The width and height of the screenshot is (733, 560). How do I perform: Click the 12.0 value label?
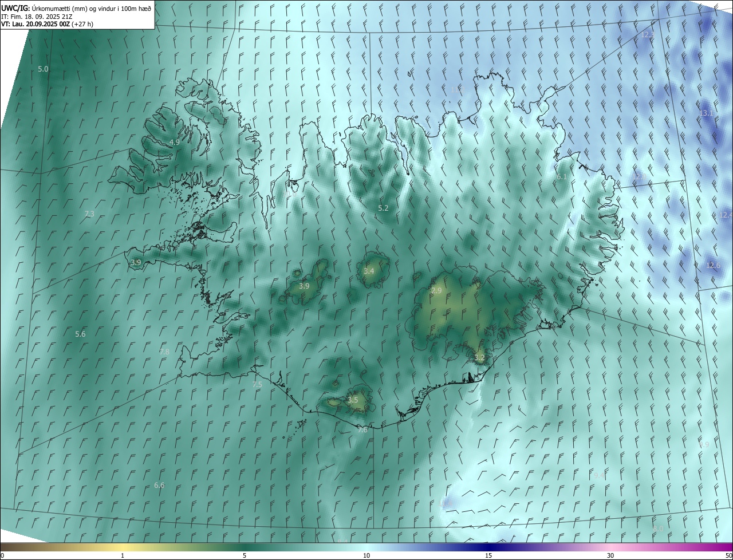pyautogui.click(x=640, y=176)
